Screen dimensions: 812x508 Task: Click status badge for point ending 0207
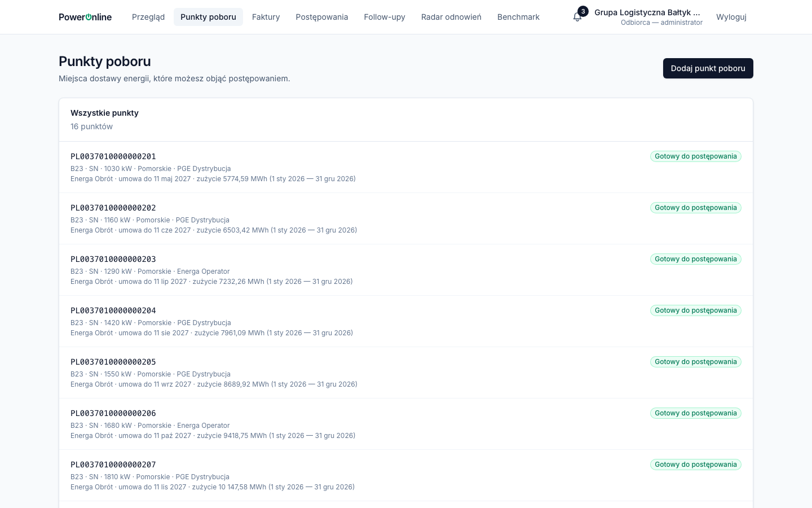(696, 465)
